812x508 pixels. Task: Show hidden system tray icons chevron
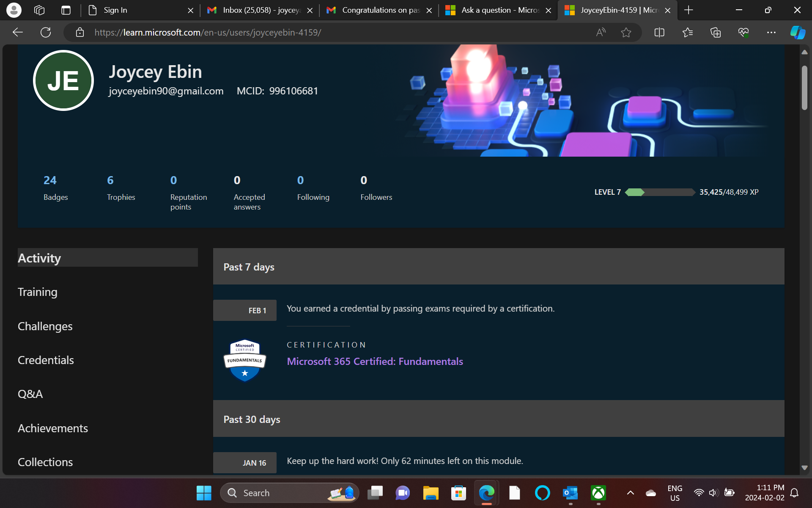(x=630, y=493)
